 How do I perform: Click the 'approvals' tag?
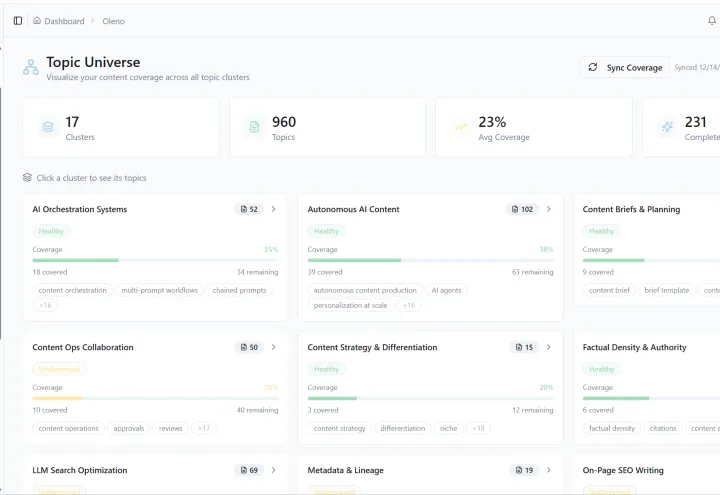tap(129, 428)
